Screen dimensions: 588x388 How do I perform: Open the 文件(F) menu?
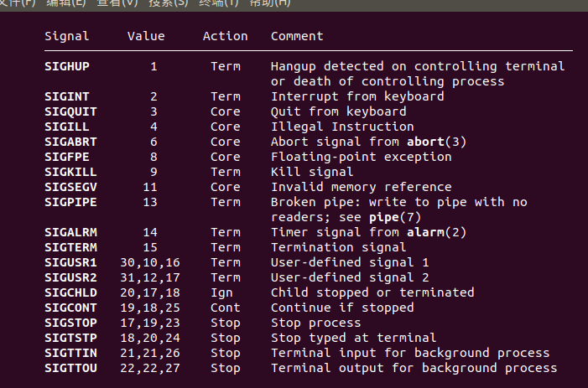18,3
